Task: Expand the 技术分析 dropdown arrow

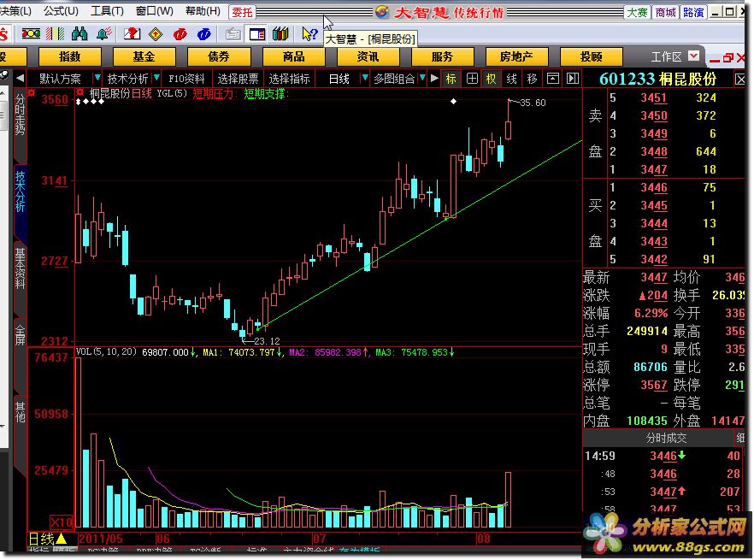Action: point(156,78)
